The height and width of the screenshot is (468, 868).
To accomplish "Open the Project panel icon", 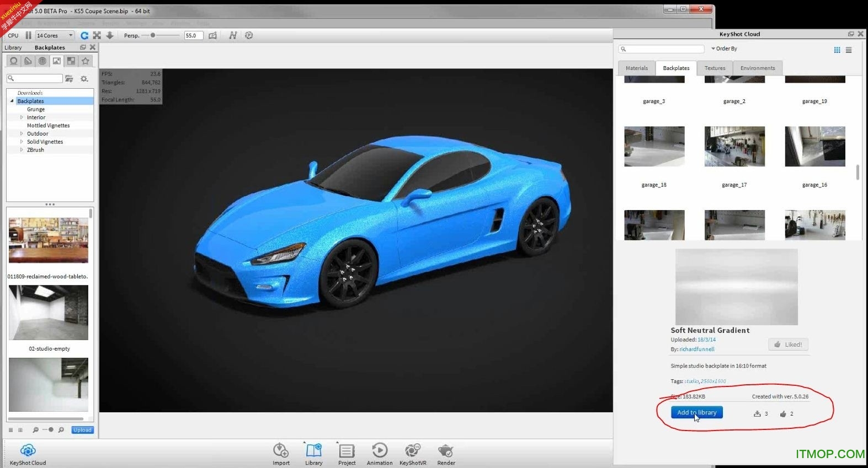I will [x=347, y=451].
